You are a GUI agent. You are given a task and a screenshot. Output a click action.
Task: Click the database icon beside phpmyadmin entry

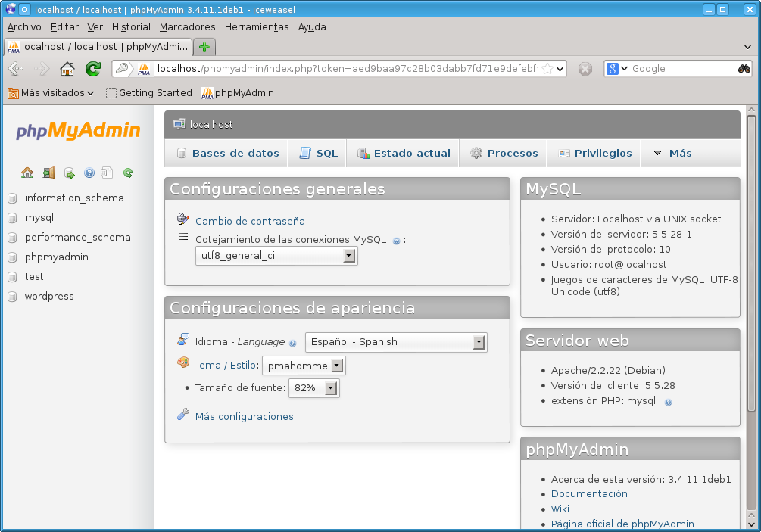point(13,257)
